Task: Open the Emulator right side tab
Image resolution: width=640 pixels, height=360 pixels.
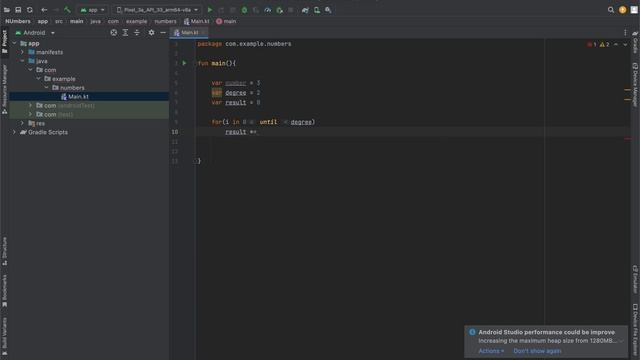Action: (635, 279)
